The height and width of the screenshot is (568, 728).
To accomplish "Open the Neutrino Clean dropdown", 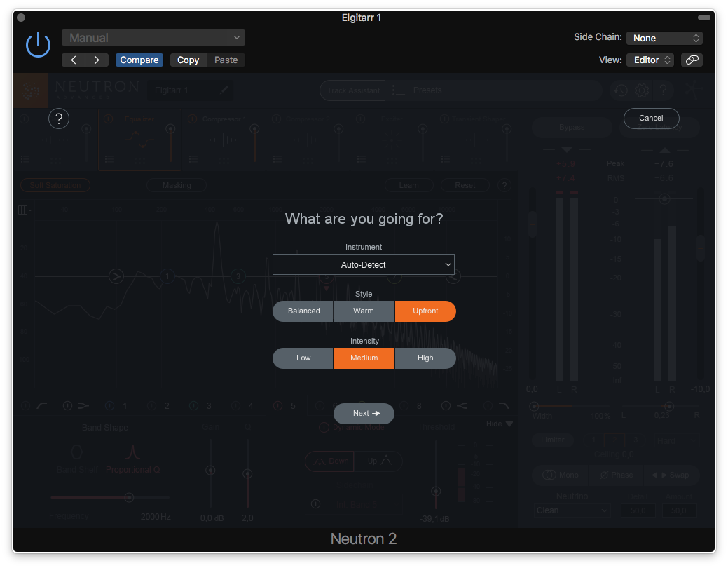I will click(x=572, y=510).
